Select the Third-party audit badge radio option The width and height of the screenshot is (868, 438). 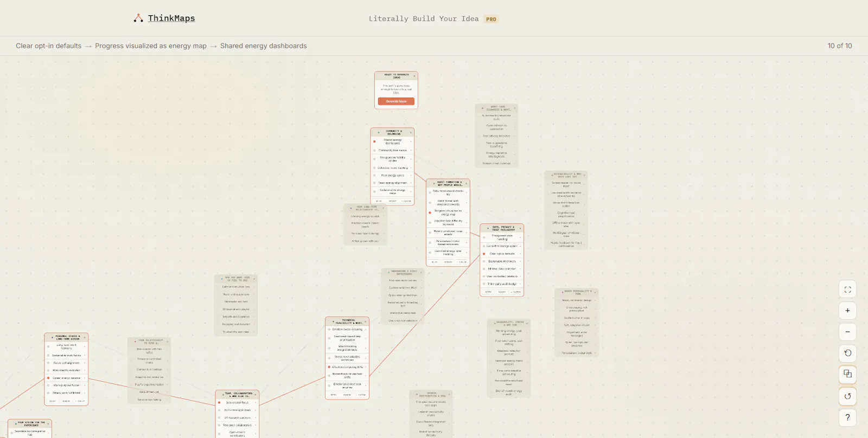coord(484,284)
